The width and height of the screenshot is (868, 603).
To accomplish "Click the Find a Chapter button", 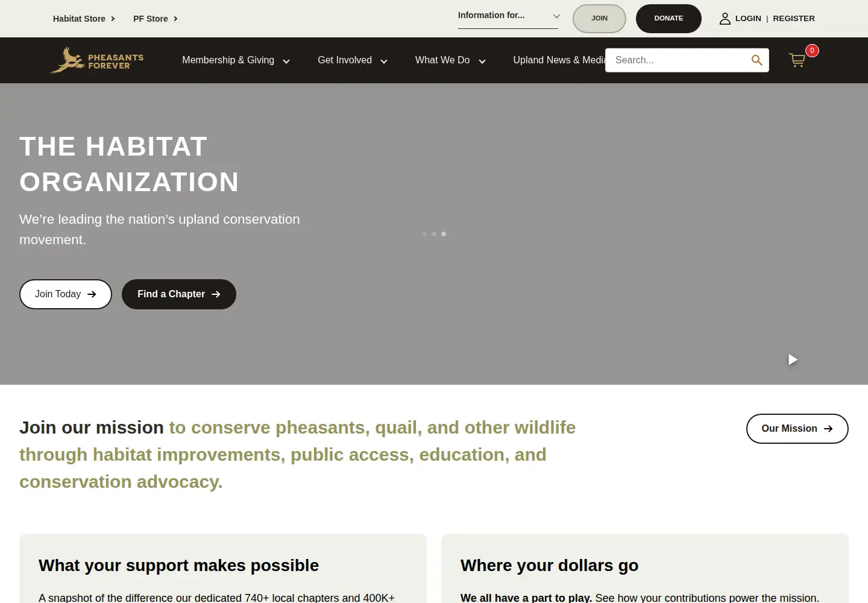I will tap(179, 294).
